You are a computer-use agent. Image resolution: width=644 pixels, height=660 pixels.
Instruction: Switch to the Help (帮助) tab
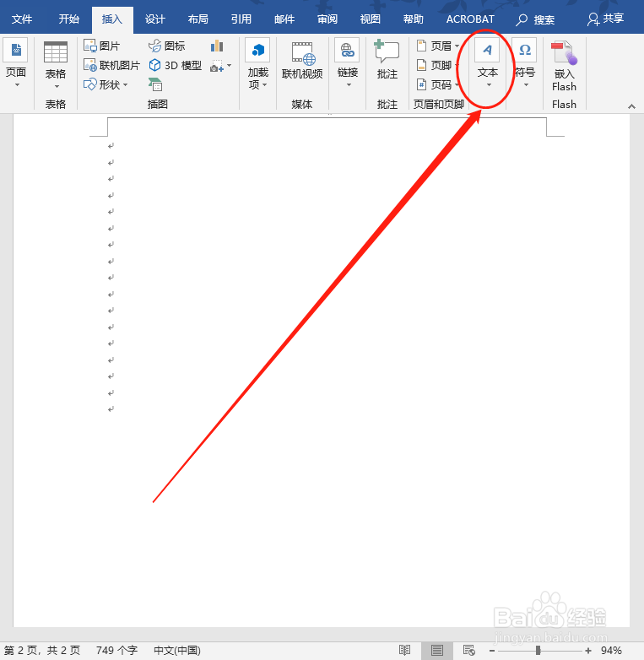point(413,19)
